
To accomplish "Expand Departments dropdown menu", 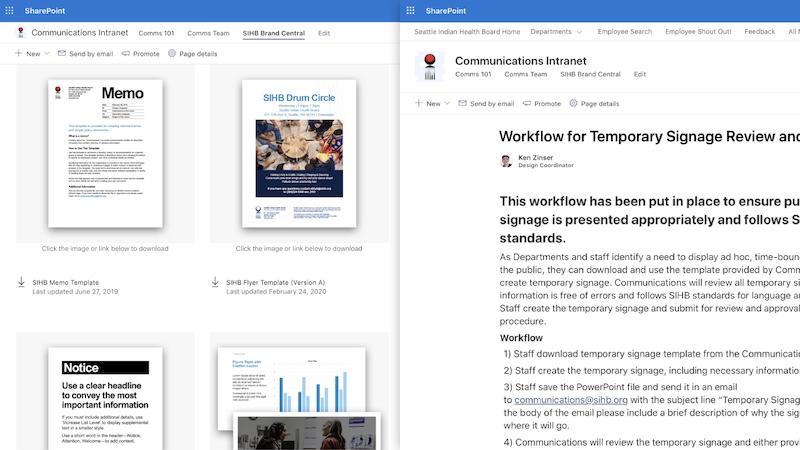I will coord(556,32).
